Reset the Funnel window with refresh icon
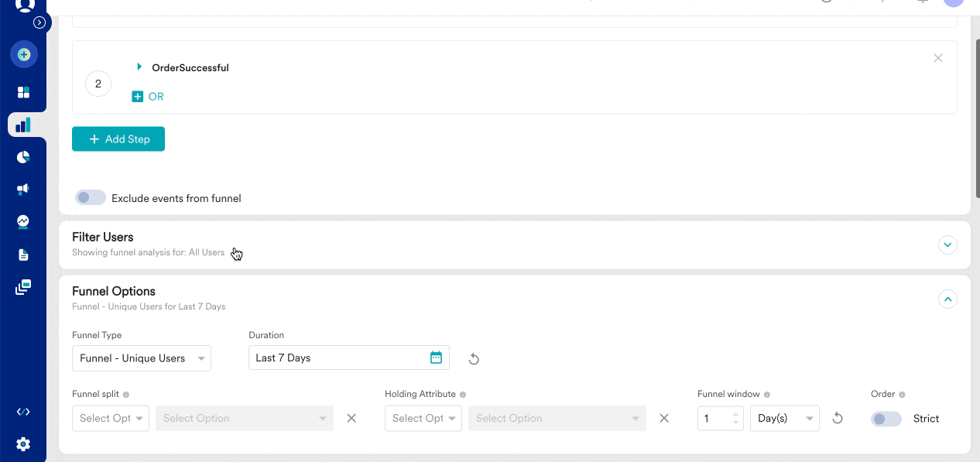 [x=837, y=419]
